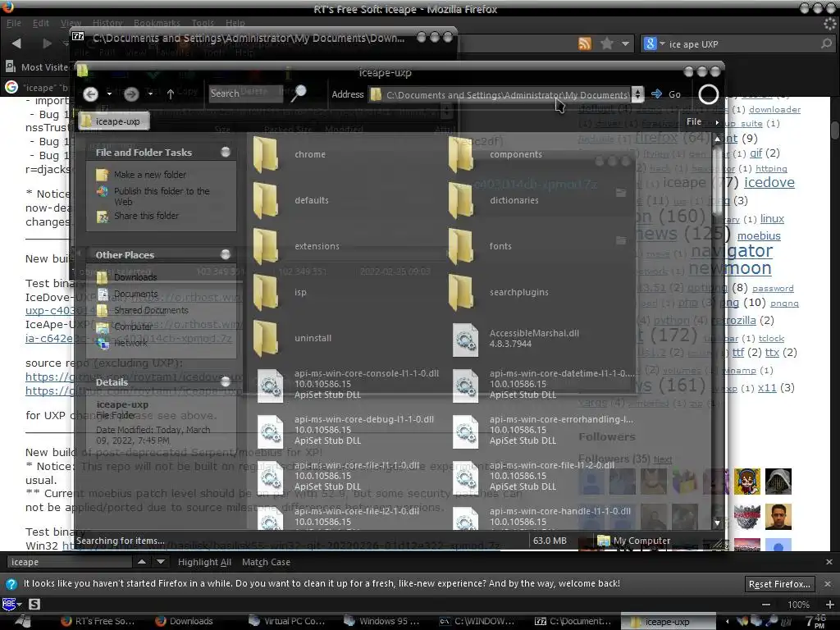Click the find bar text field containing iceape
Screen dimensions: 840x630
pos(69,562)
